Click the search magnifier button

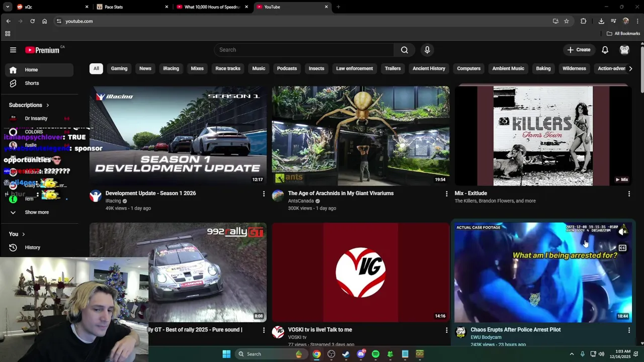pyautogui.click(x=405, y=50)
